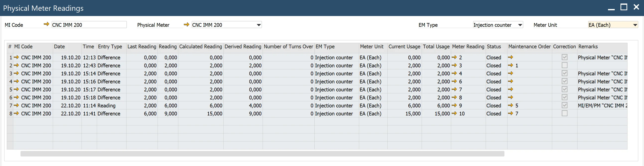
Task: Expand the Meter Unit dropdown
Action: click(635, 25)
